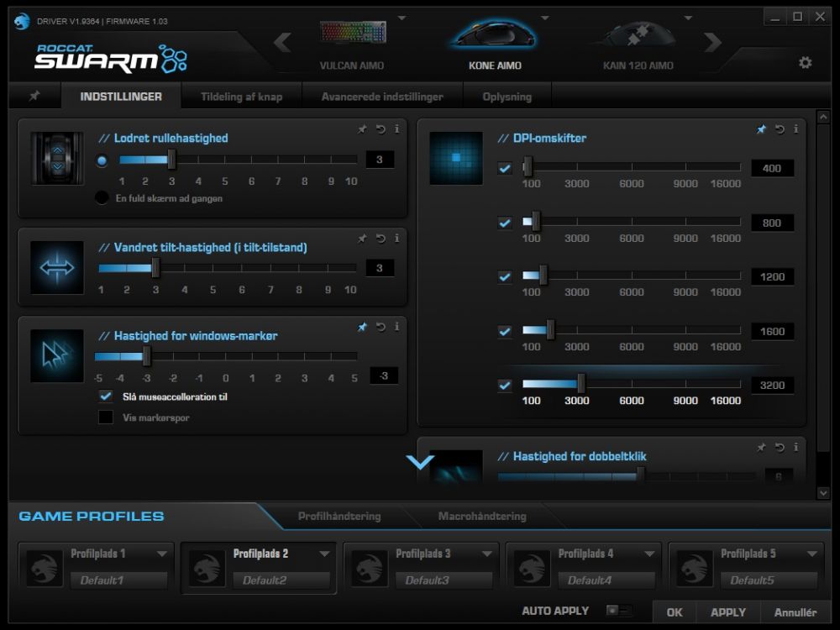
Task: Click the Annullér button
Action: pyautogui.click(x=795, y=612)
